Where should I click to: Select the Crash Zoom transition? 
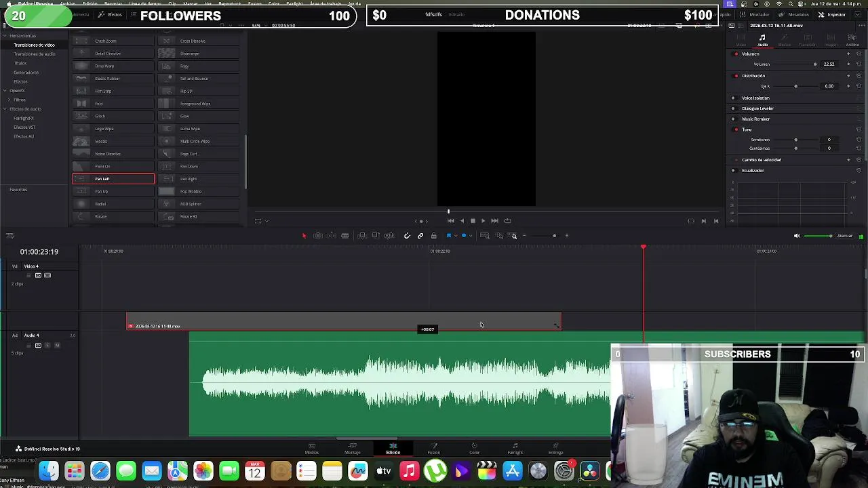point(113,41)
